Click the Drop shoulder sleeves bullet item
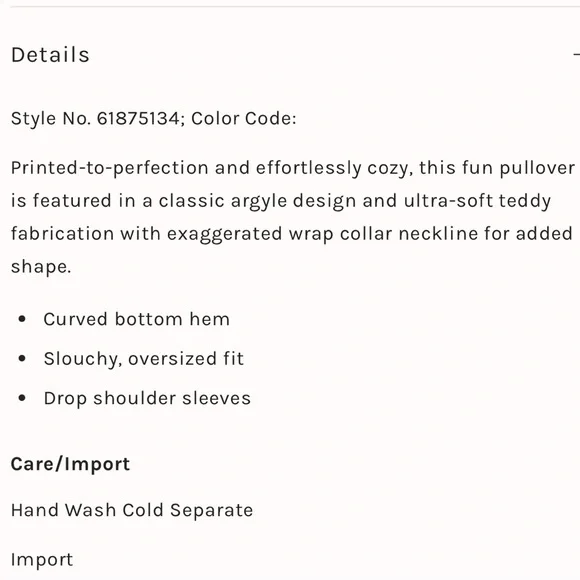Screen dimensions: 580x580 point(147,398)
